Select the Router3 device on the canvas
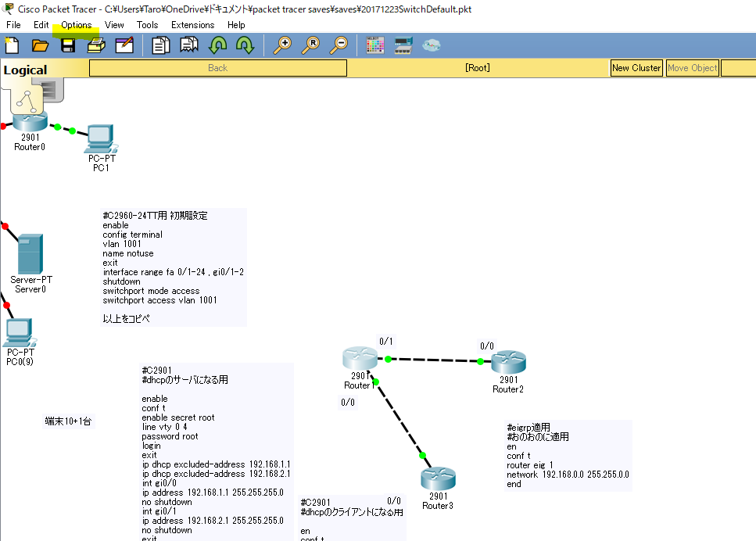 438,478
